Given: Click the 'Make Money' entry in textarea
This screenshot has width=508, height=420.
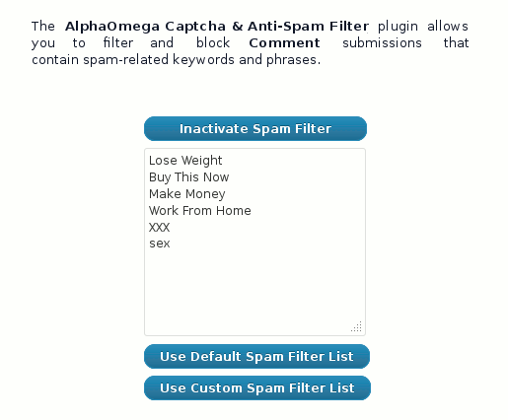Looking at the screenshot, I should (x=186, y=194).
